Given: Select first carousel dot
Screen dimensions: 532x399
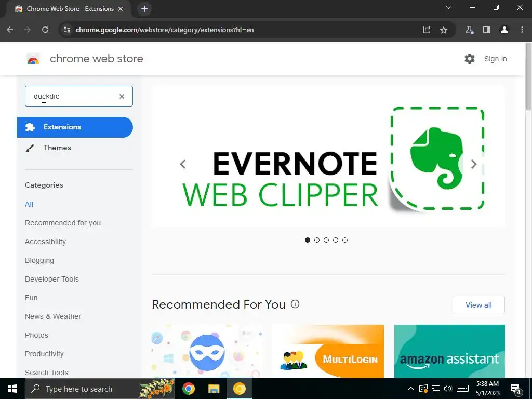Looking at the screenshot, I should pyautogui.click(x=308, y=240).
